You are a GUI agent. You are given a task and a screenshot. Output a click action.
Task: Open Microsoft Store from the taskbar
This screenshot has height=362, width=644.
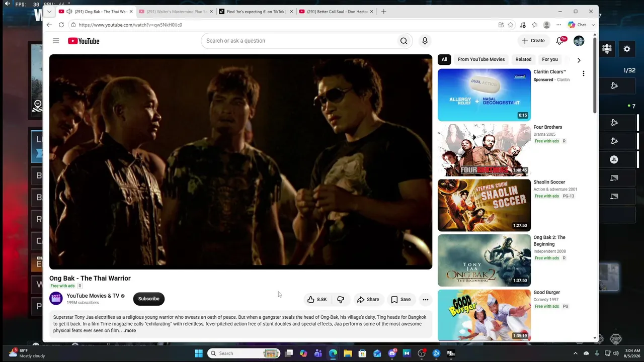pyautogui.click(x=362, y=353)
